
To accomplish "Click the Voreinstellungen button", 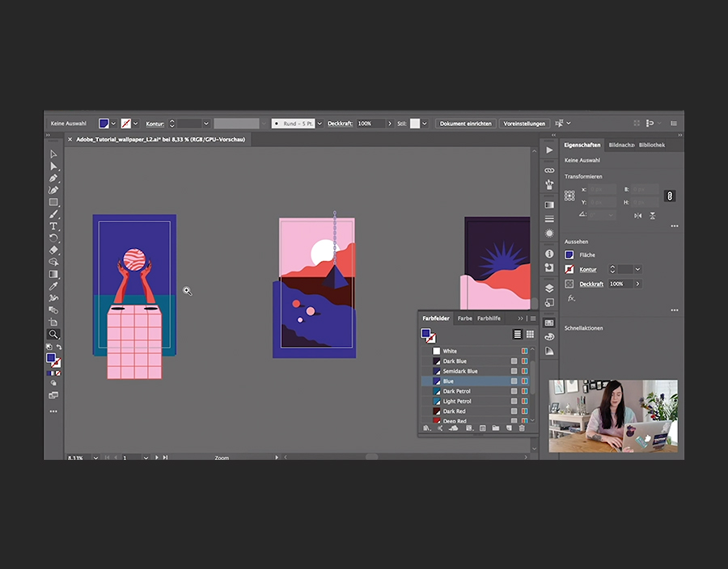I will tap(524, 124).
